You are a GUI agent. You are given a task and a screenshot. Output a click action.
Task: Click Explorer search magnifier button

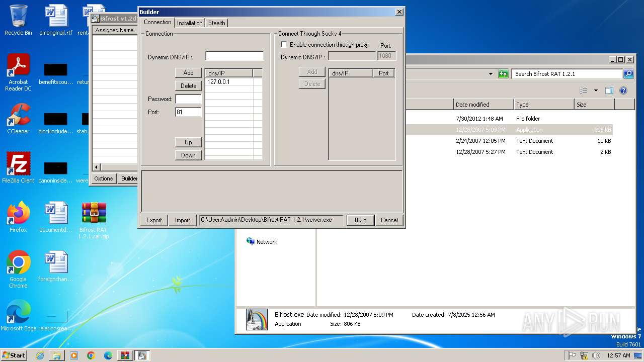628,74
